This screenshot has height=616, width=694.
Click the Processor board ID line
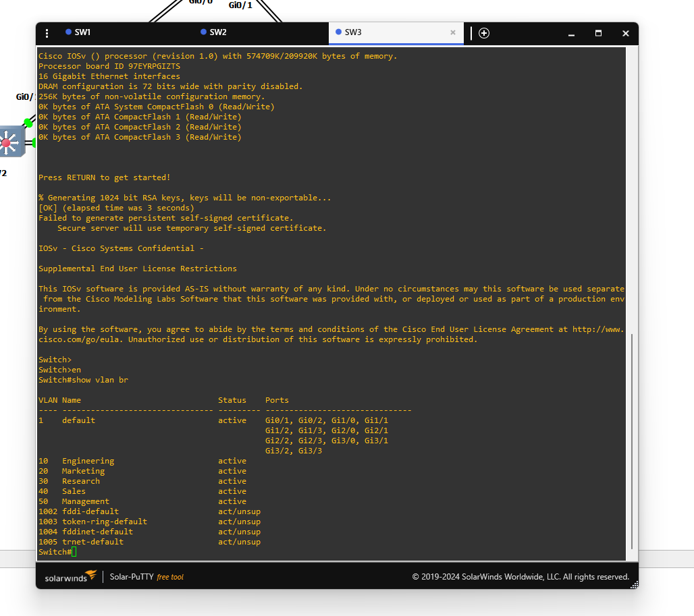[x=109, y=66]
